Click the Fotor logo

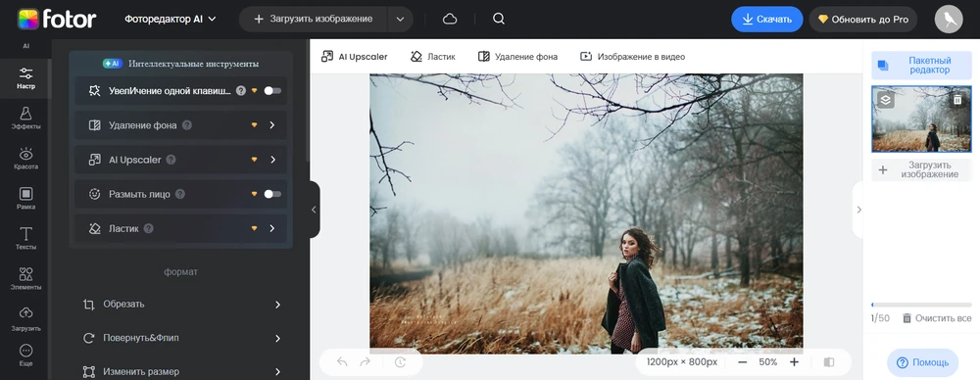[56, 20]
